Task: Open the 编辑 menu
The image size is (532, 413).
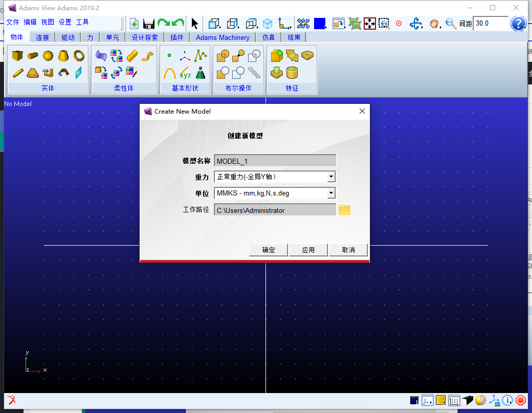Action: 30,22
